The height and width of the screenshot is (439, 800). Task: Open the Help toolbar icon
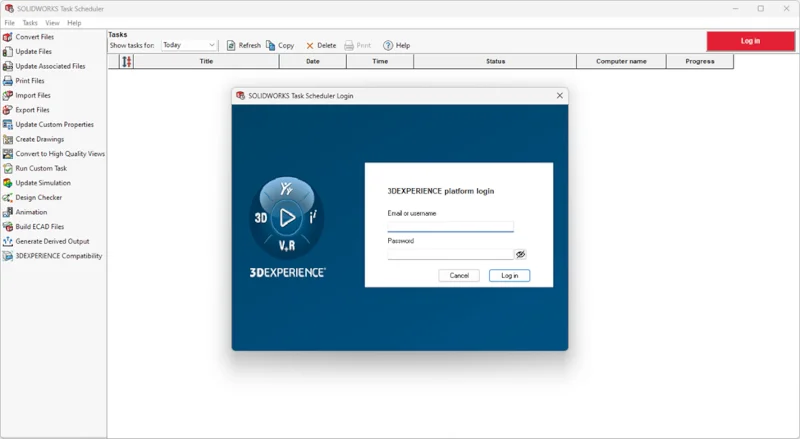(388, 46)
